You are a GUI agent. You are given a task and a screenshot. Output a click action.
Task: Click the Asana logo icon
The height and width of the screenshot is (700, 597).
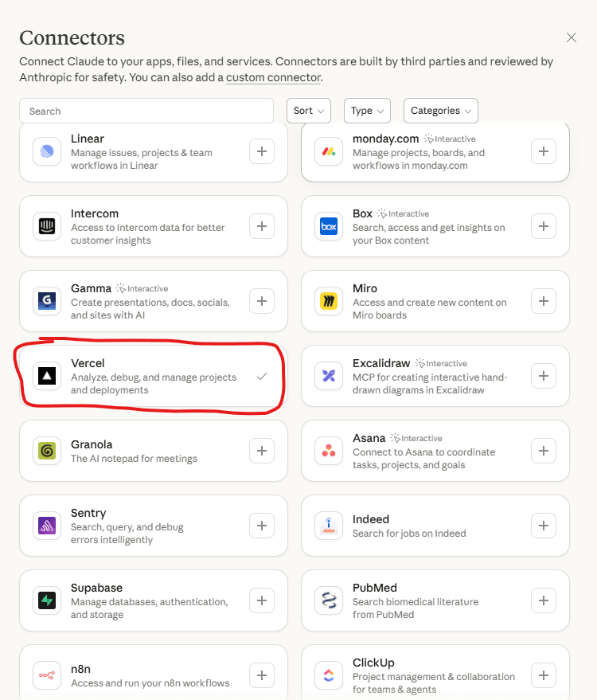[x=329, y=451]
